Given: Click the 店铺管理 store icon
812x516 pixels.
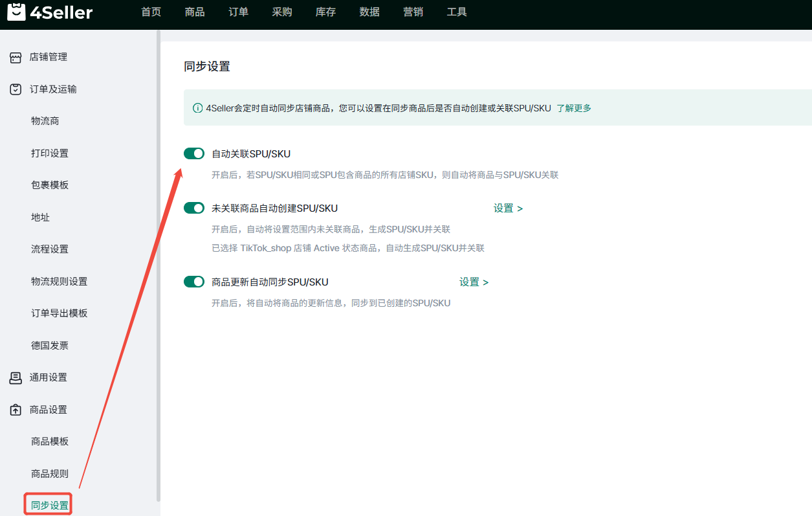Looking at the screenshot, I should click(16, 58).
